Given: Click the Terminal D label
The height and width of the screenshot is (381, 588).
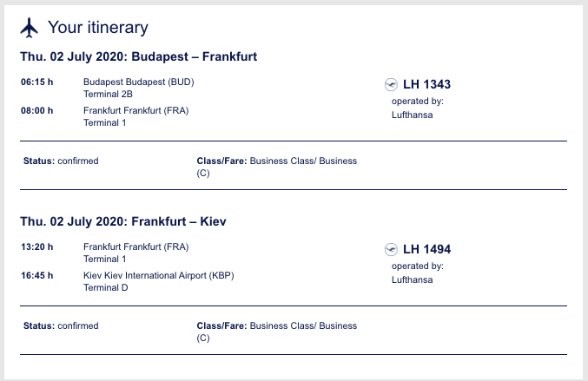Looking at the screenshot, I should click(105, 288).
